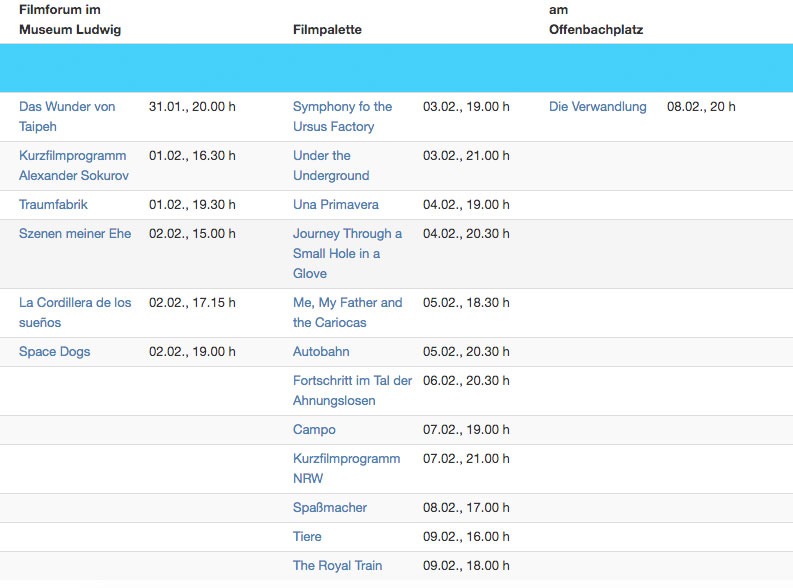Select the showtime 02.02., 19.00 h
This screenshot has width=793, height=588.
pyautogui.click(x=192, y=352)
